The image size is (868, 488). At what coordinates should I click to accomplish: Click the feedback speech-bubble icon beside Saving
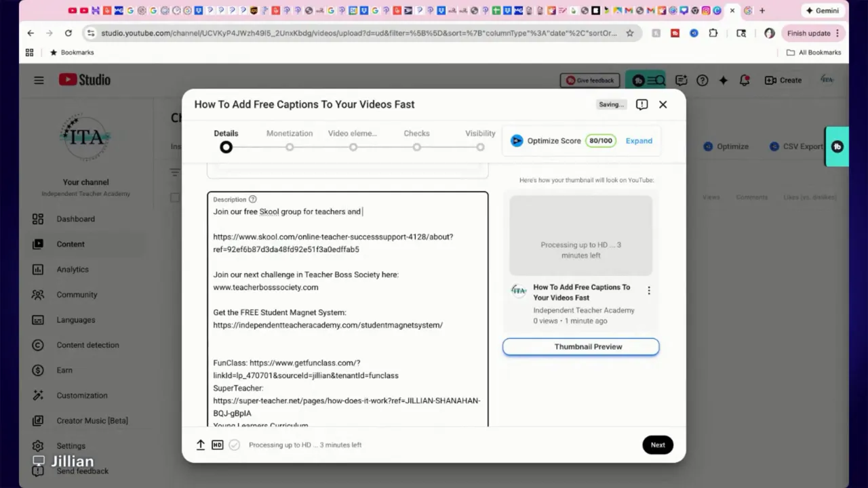coord(641,104)
